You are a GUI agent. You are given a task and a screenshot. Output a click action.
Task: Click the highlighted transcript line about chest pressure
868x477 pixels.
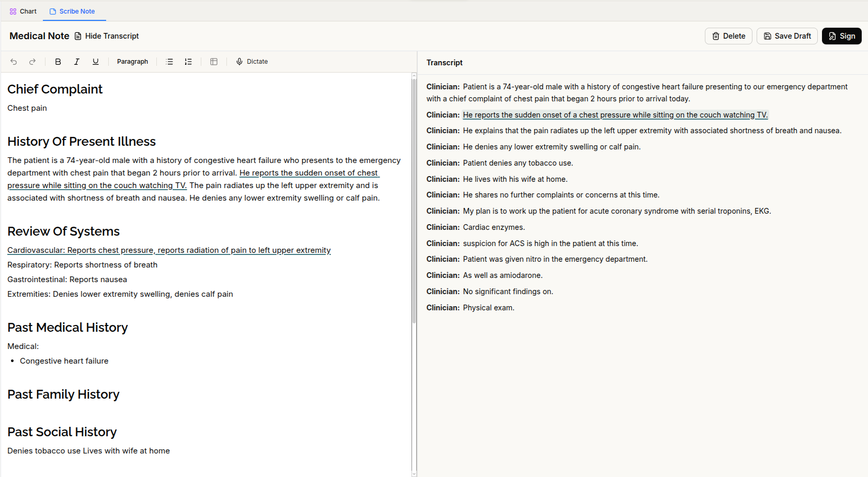point(615,115)
